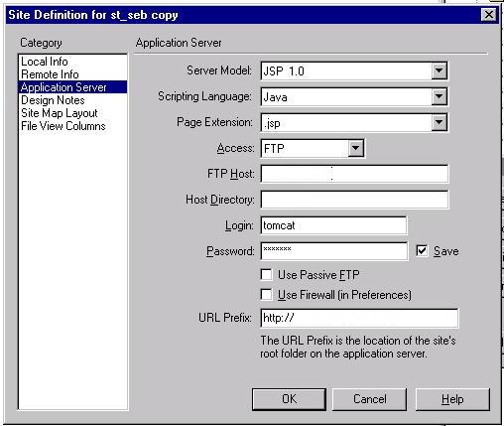Open the Access type dropdown
Screen dimensions: 504x426
tap(355, 148)
